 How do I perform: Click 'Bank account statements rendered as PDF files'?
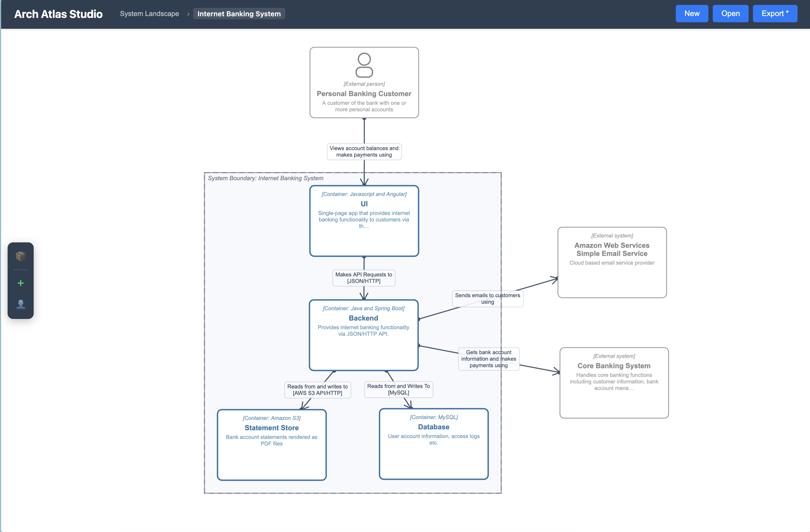pyautogui.click(x=272, y=440)
